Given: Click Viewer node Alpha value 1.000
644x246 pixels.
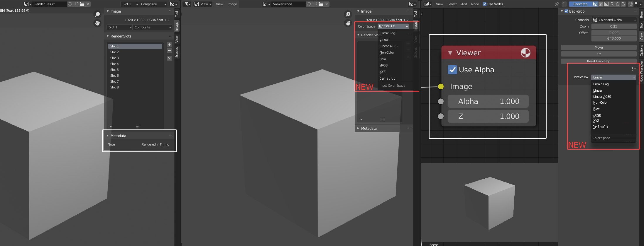Looking at the screenshot, I should tap(488, 101).
